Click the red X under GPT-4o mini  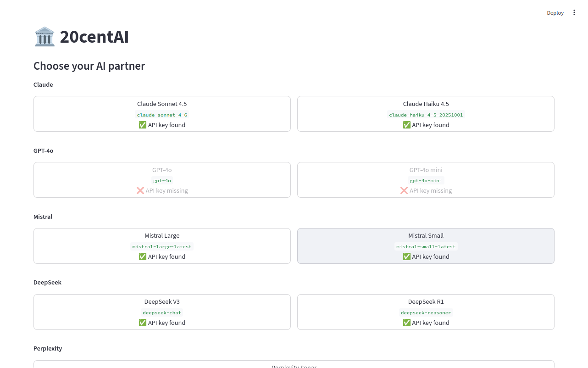tap(404, 190)
